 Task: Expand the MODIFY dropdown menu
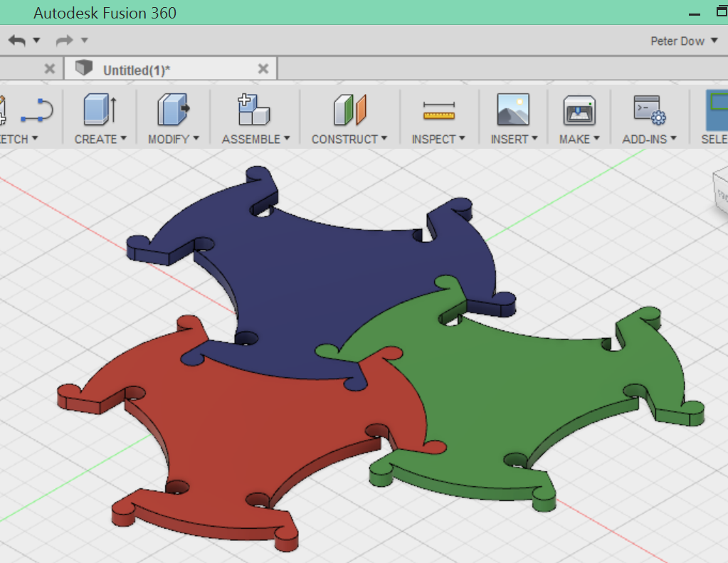(174, 139)
